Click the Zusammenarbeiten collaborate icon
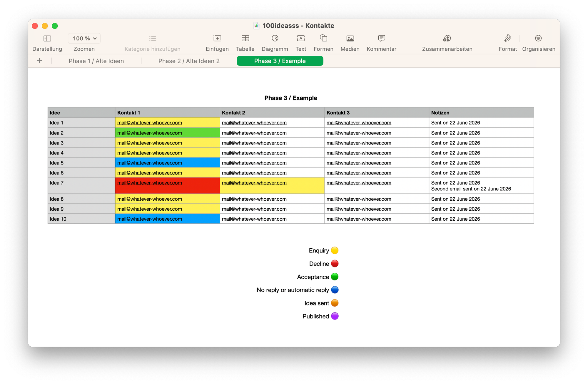The width and height of the screenshot is (588, 384). (x=447, y=38)
